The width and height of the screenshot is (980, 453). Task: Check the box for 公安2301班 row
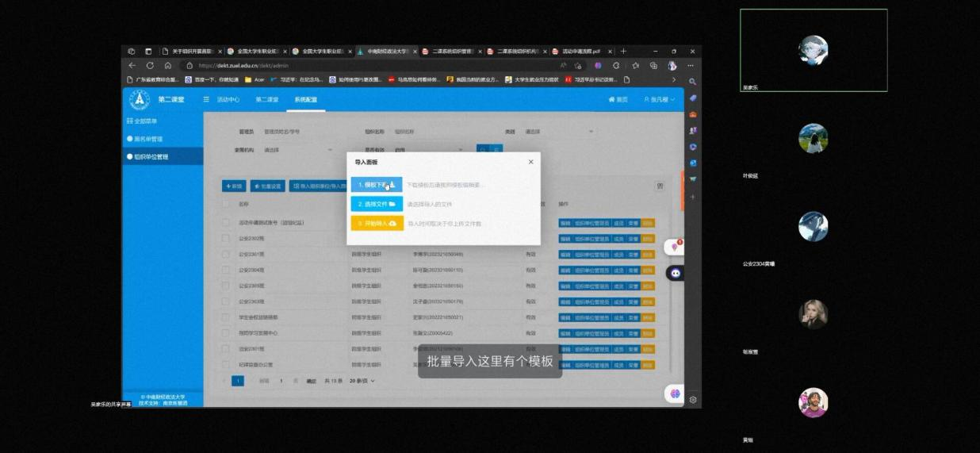click(227, 255)
